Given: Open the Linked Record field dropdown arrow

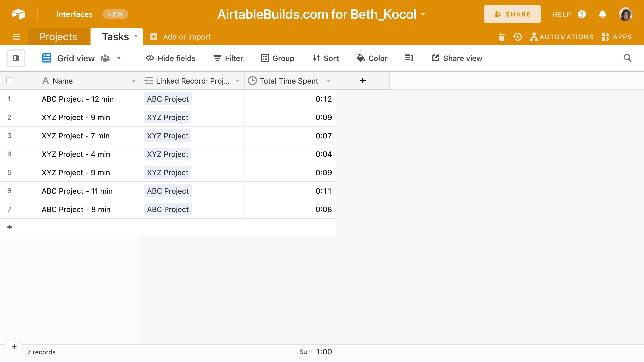Looking at the screenshot, I should tap(237, 81).
